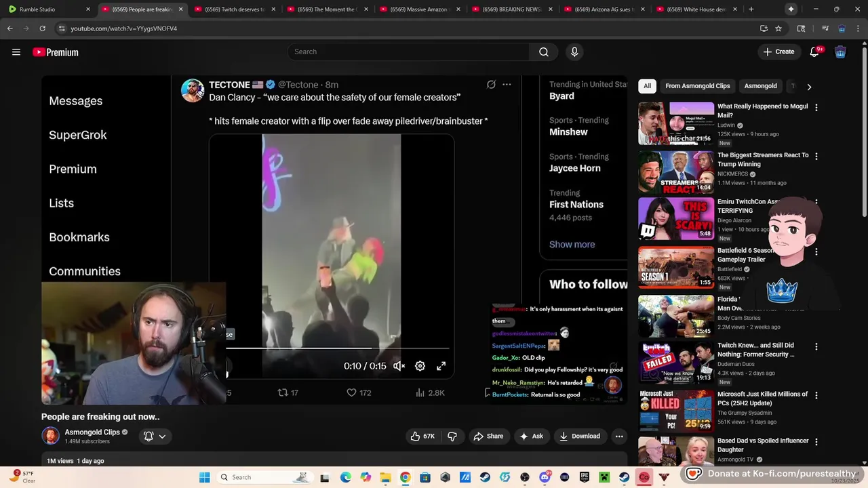Image resolution: width=868 pixels, height=488 pixels.
Task: Open options for Biggest Streamers React video
Action: click(816, 157)
